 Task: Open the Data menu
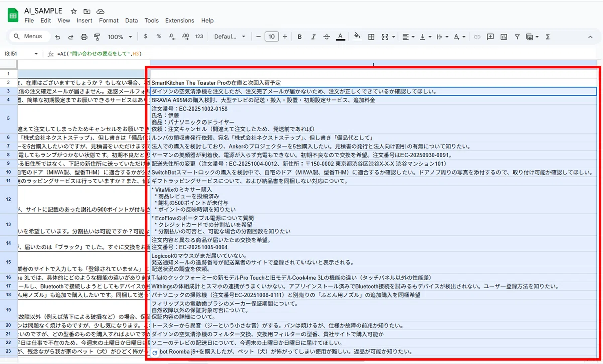[x=131, y=21]
